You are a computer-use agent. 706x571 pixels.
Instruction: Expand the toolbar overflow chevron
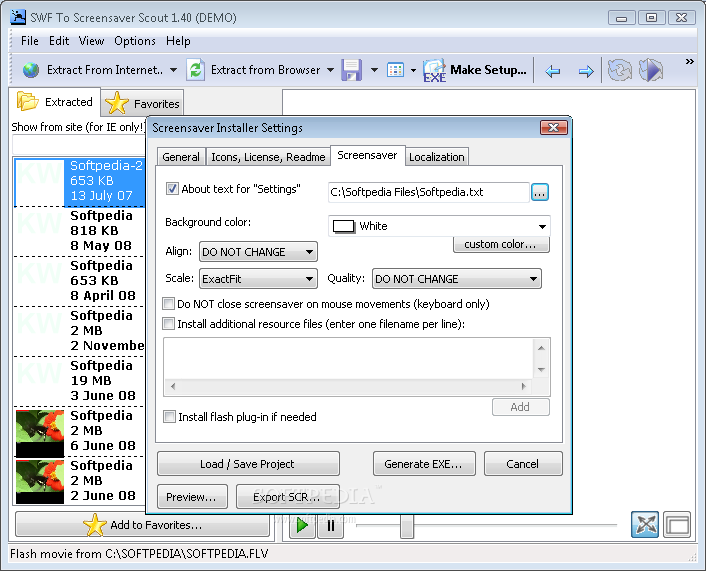pyautogui.click(x=689, y=62)
